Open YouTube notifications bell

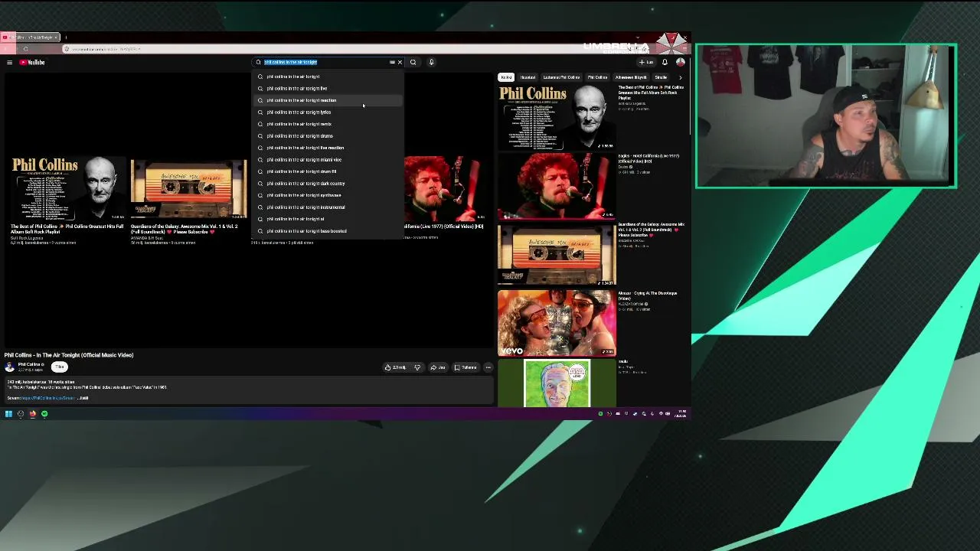[x=665, y=62]
